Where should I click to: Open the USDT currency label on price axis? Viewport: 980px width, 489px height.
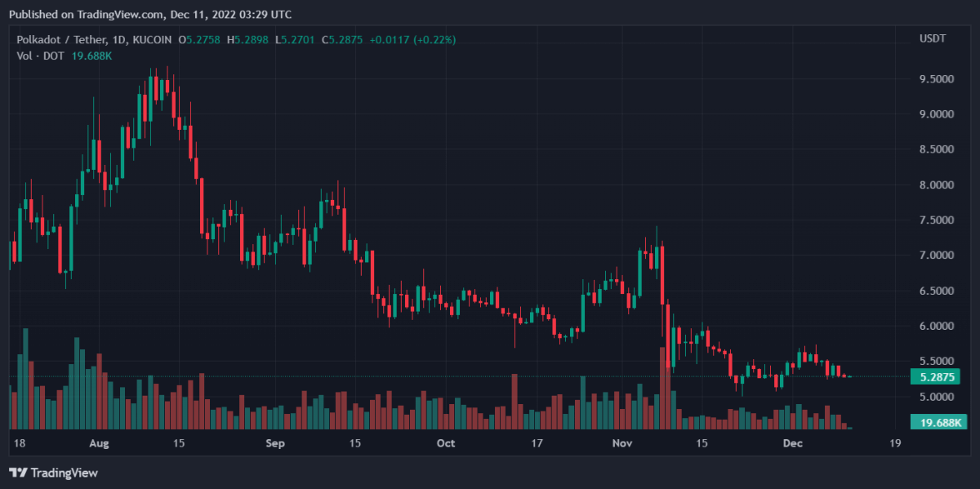(932, 39)
